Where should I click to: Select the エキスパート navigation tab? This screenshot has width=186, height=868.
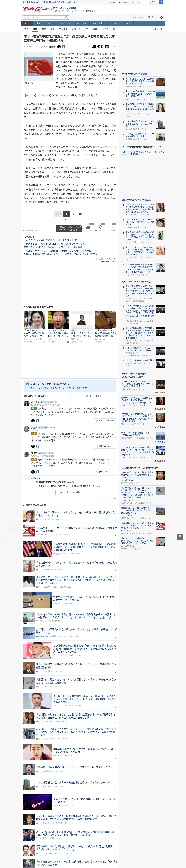64,24
